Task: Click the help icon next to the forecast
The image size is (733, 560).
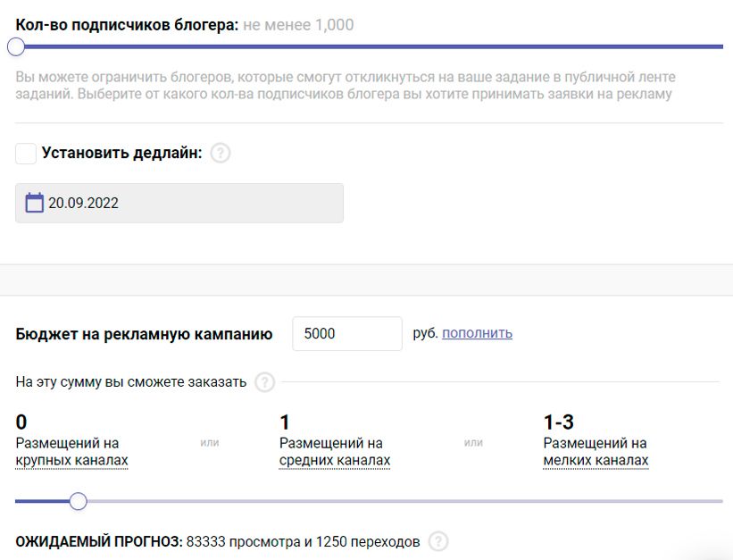Action: pyautogui.click(x=438, y=541)
